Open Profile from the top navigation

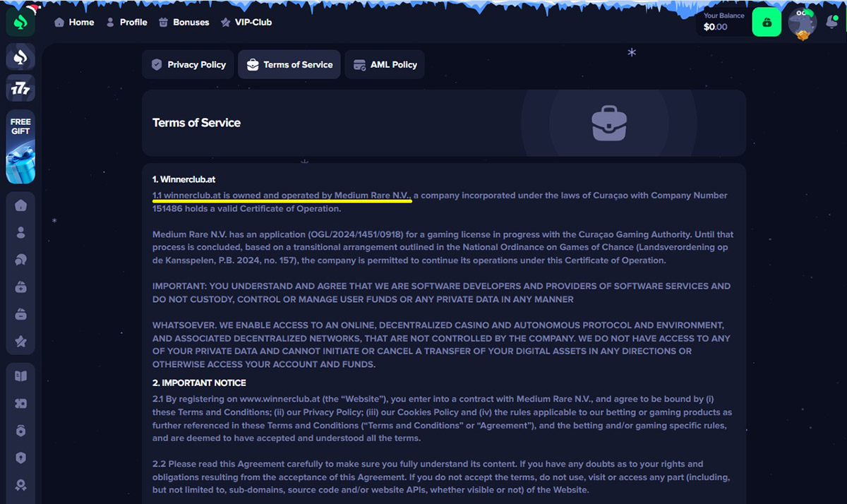pos(126,22)
